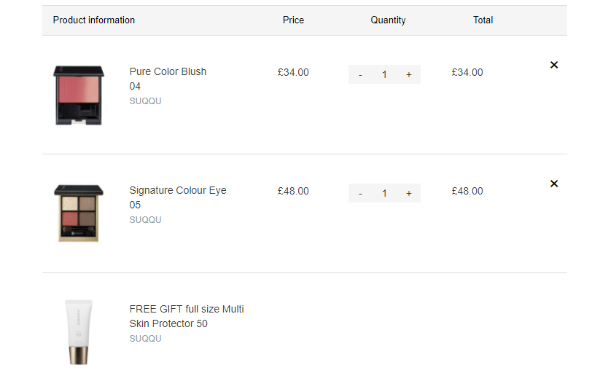Image resolution: width=600 pixels, height=389 pixels.
Task: Click SUQQU brand under the free gift
Action: 145,339
